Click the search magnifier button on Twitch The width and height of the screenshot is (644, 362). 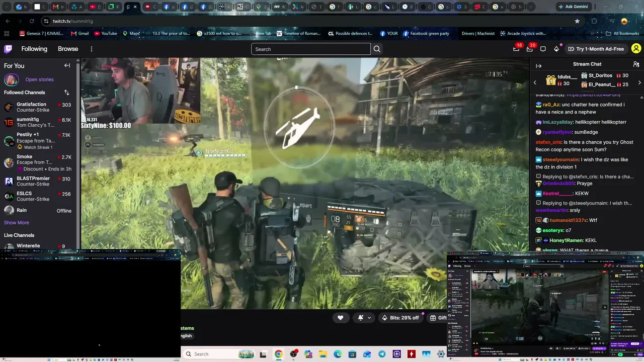pos(377,49)
